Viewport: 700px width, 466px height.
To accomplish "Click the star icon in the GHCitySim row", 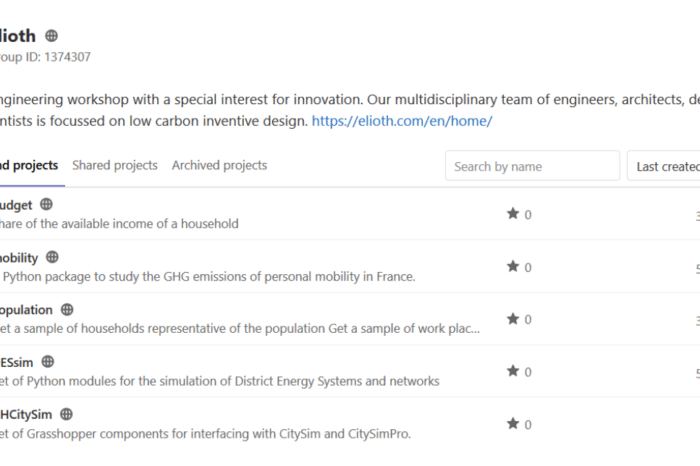I will click(x=513, y=424).
